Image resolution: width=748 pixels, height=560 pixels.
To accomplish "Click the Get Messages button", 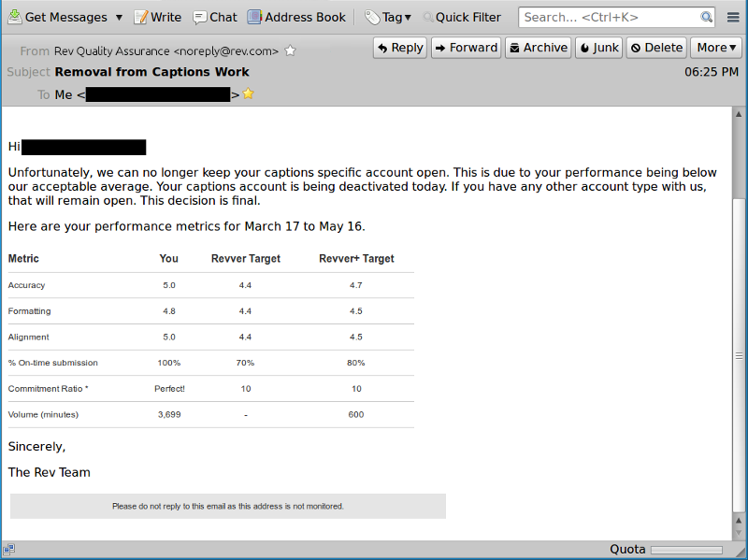I will 58,17.
